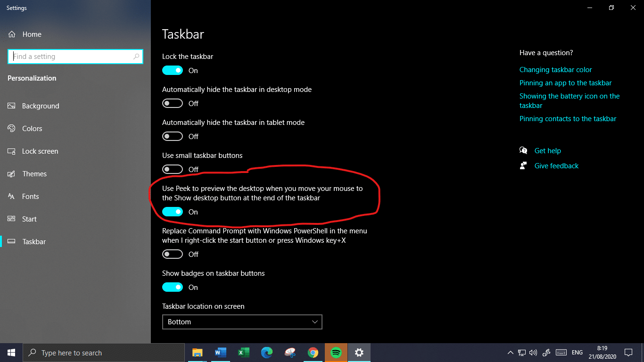
Task: Open the Colors settings page
Action: click(75, 129)
